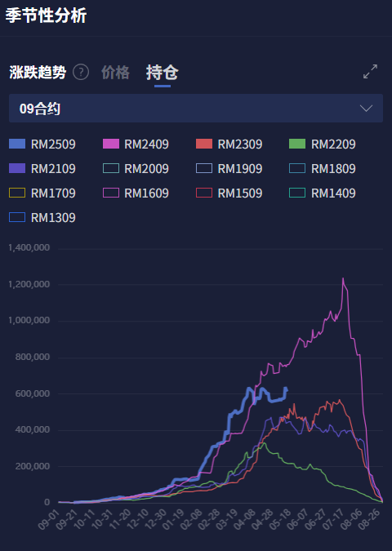The image size is (392, 551).
Task: Show the RM2009 series
Action: pos(136,169)
